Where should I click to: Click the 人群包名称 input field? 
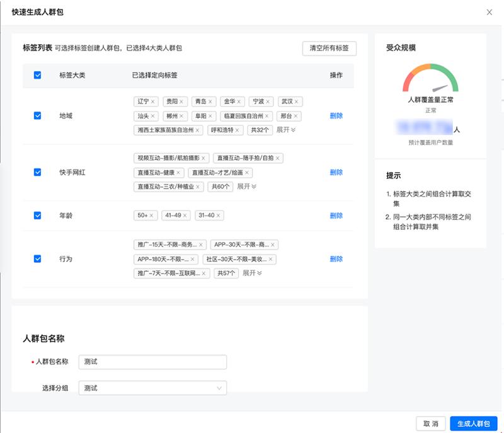pyautogui.click(x=152, y=362)
